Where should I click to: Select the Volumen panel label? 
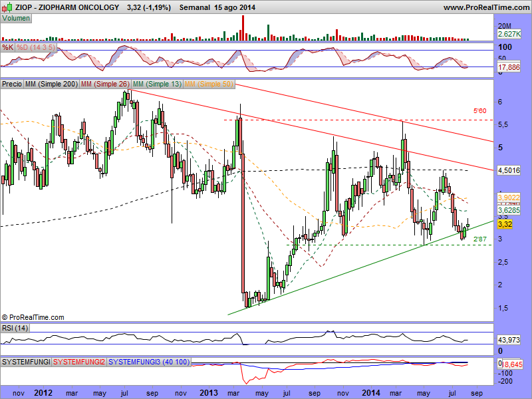(x=16, y=19)
